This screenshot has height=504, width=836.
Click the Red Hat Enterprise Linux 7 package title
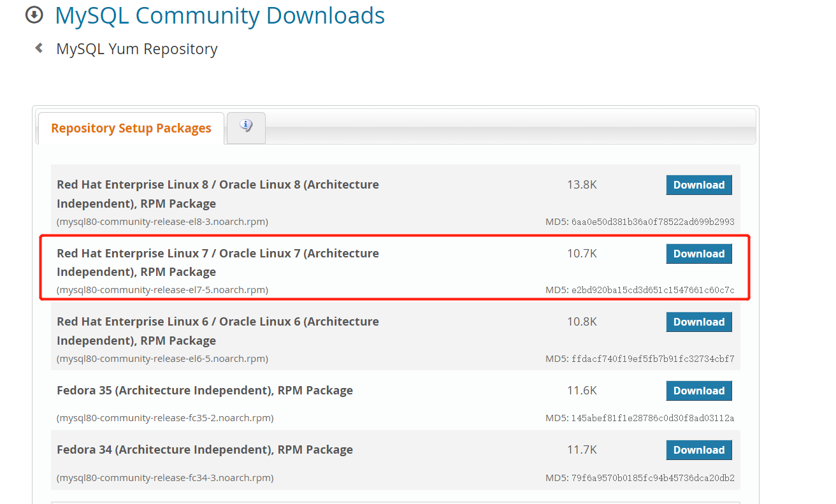(218, 263)
